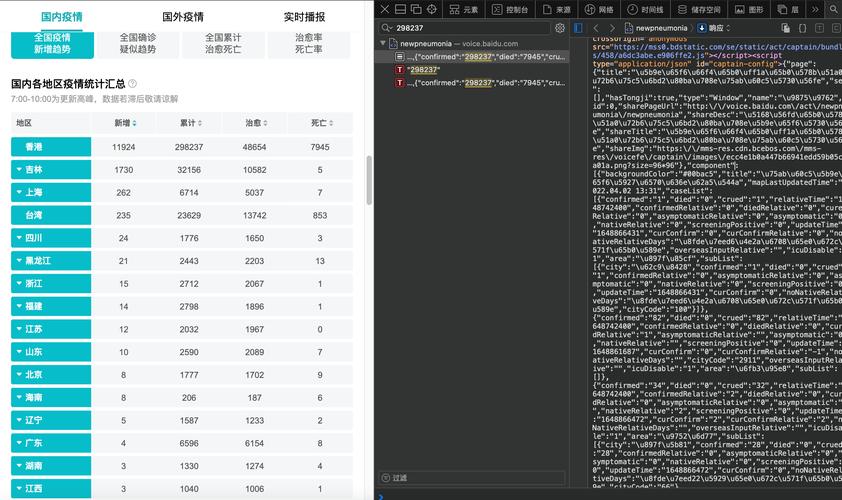
Task: Click the console prompt arrow
Action: 381,497
